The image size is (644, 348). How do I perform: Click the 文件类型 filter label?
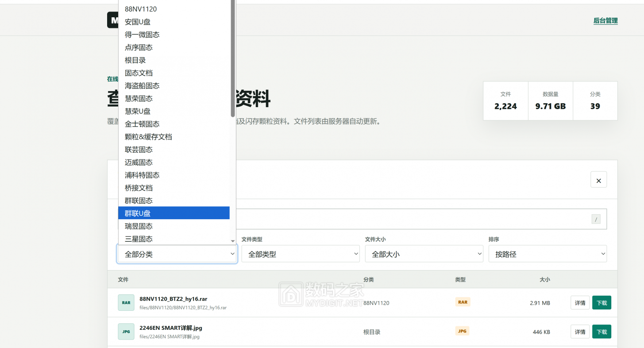point(252,239)
